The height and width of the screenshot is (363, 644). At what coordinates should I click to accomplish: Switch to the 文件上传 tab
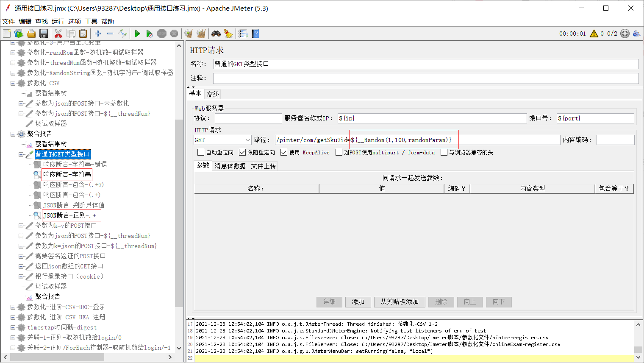264,166
